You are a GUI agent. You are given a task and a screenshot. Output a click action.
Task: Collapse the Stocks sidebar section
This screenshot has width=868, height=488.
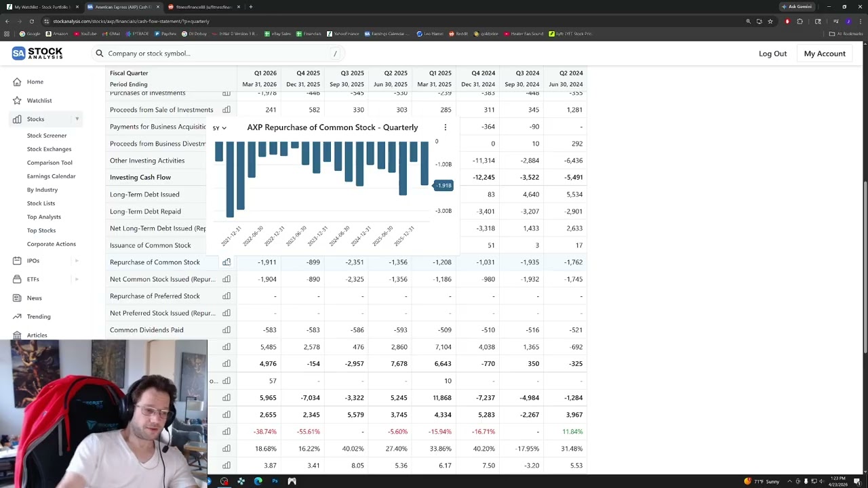pos(77,119)
